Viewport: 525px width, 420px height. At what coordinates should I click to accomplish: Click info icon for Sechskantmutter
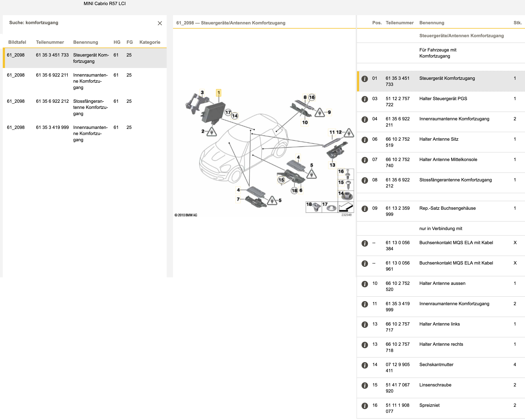click(x=365, y=365)
